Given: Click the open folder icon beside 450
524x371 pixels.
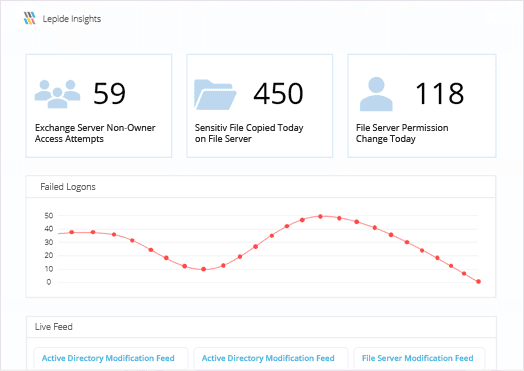Looking at the screenshot, I should click(215, 95).
